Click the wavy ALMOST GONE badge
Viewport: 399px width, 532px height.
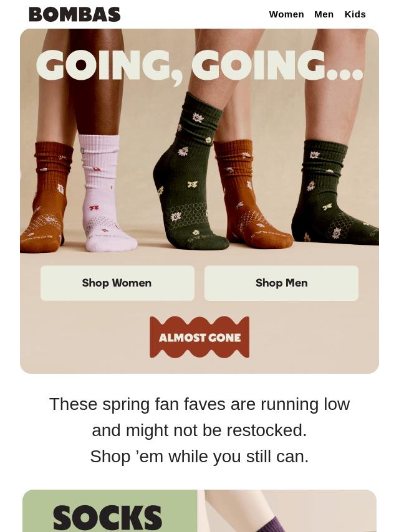(199, 337)
